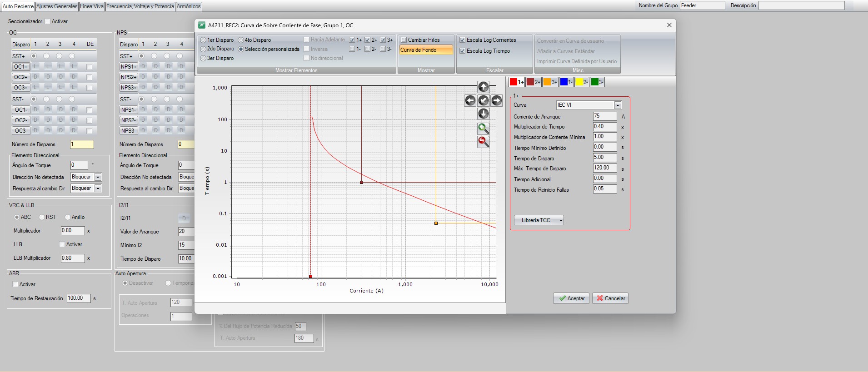Click the red pickup marker on current axis
This screenshot has width=868, height=372.
coord(310,276)
